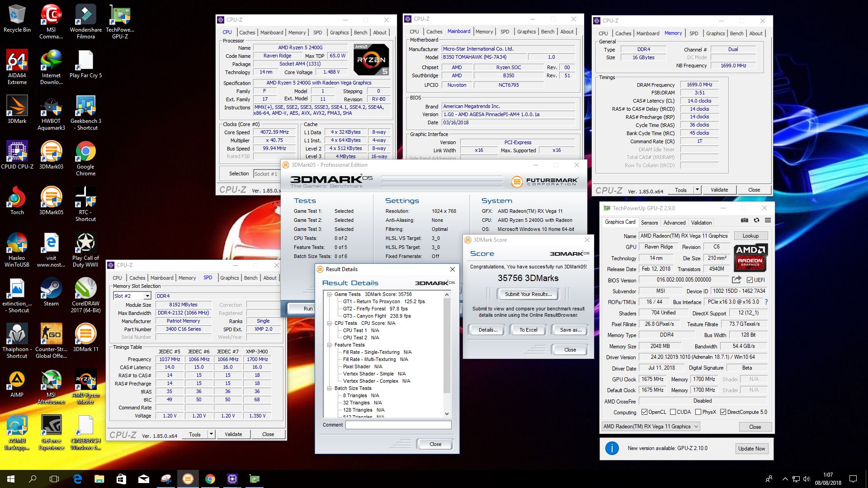Switch to Caches tab in CPU-Z CPU window
The width and height of the screenshot is (868, 488).
[x=247, y=33]
